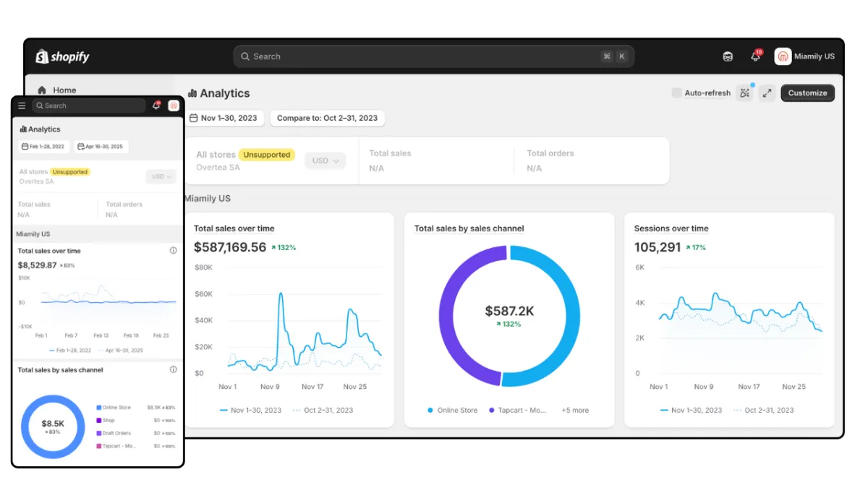Open the Compare to Oct 2–31 selector
Viewport: 868px width, 488px height.
[x=328, y=118]
